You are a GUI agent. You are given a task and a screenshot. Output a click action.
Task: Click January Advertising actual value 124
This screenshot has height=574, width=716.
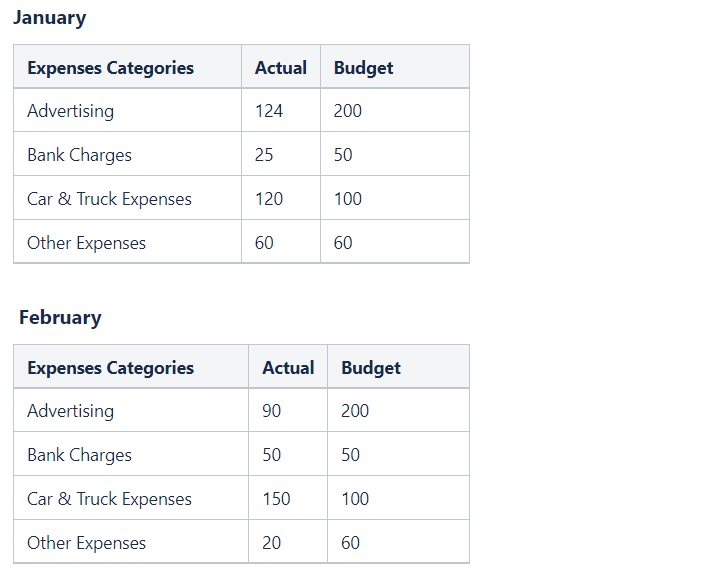tap(269, 111)
